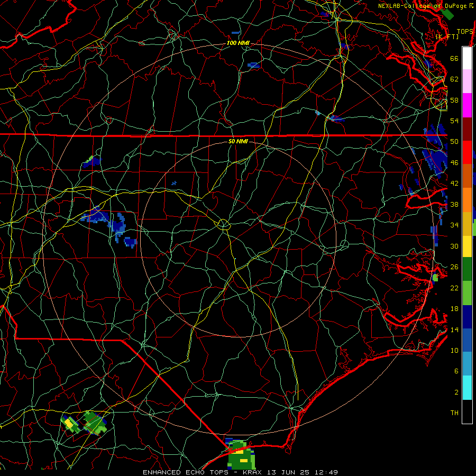Click the 62 legend value
This screenshot has width=476, height=476.
pos(454,79)
